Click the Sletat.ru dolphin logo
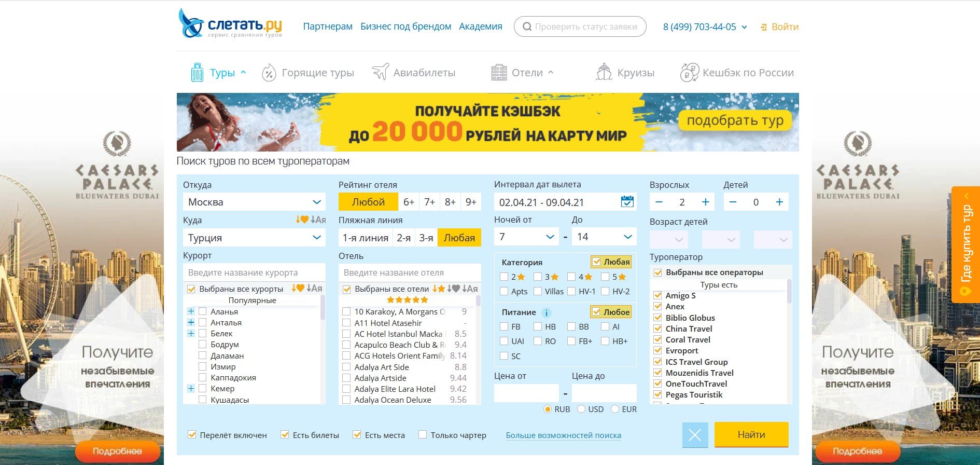Screen dimensions: 980x465 [x=191, y=23]
